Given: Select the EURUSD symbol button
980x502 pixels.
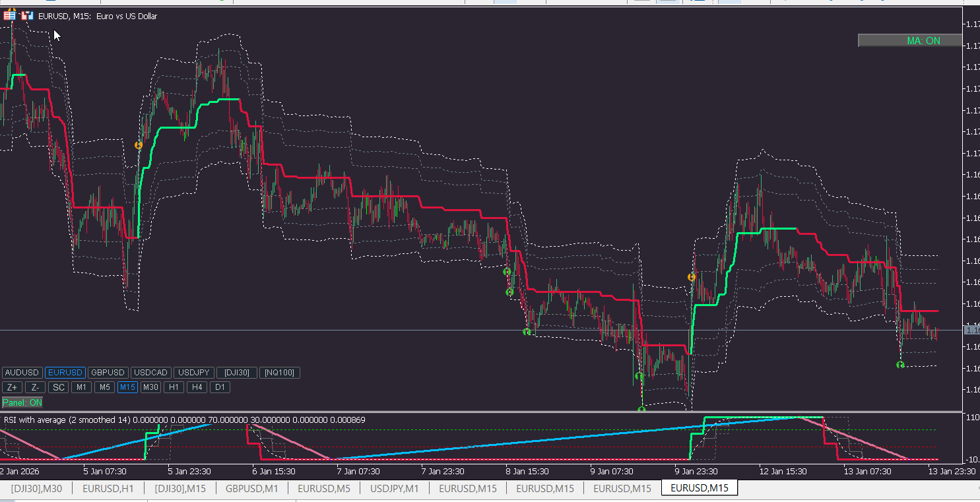Looking at the screenshot, I should point(65,373).
